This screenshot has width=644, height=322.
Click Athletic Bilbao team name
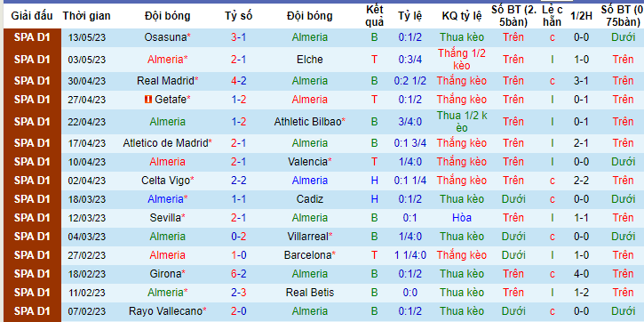coord(307,122)
